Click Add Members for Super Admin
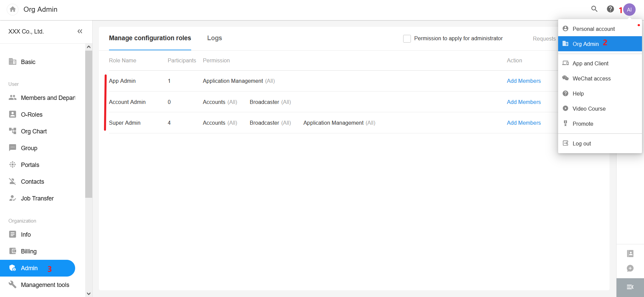The height and width of the screenshot is (297, 644). point(524,123)
